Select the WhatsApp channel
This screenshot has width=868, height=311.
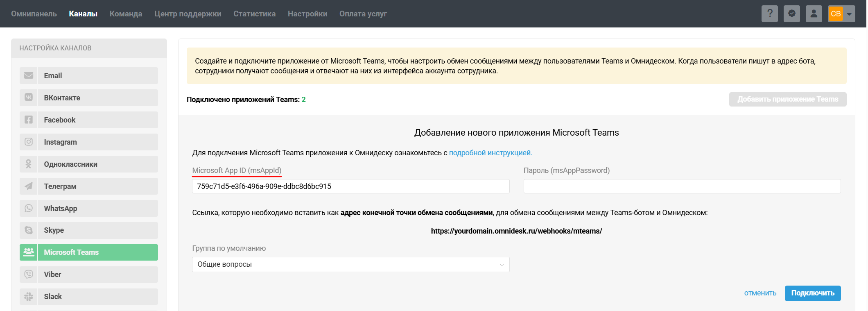point(89,208)
